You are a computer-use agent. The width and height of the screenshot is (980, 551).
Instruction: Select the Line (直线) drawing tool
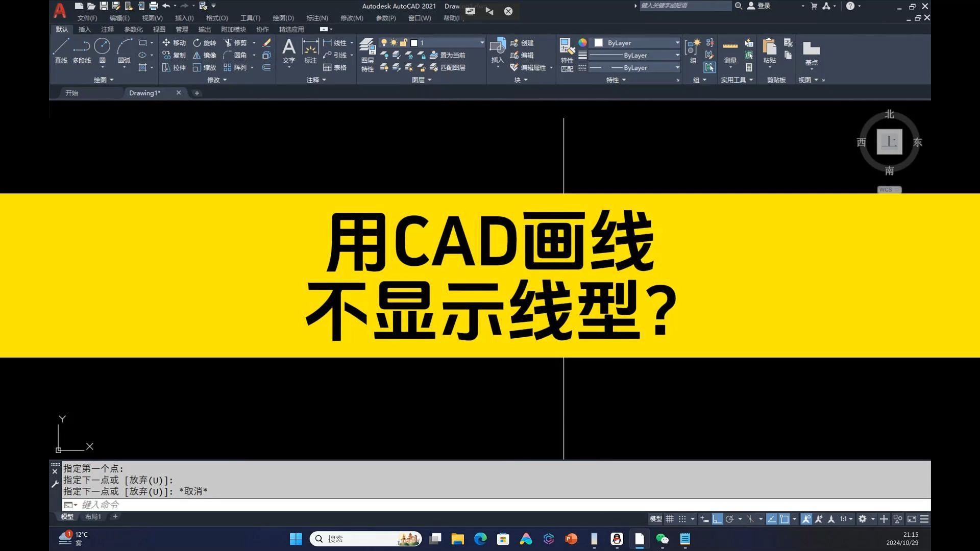[x=61, y=51]
